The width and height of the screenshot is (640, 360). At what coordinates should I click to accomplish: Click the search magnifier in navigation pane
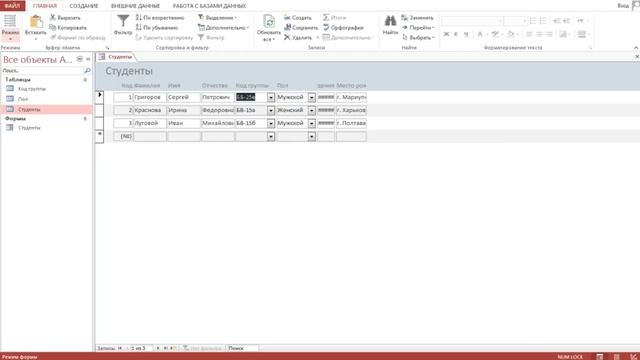coord(87,71)
